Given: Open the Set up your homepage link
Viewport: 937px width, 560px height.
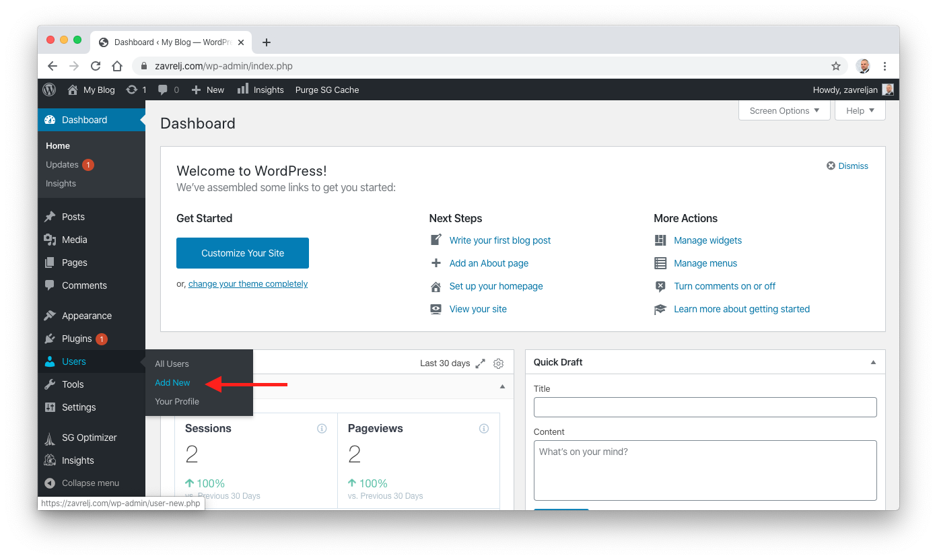Looking at the screenshot, I should [x=496, y=286].
